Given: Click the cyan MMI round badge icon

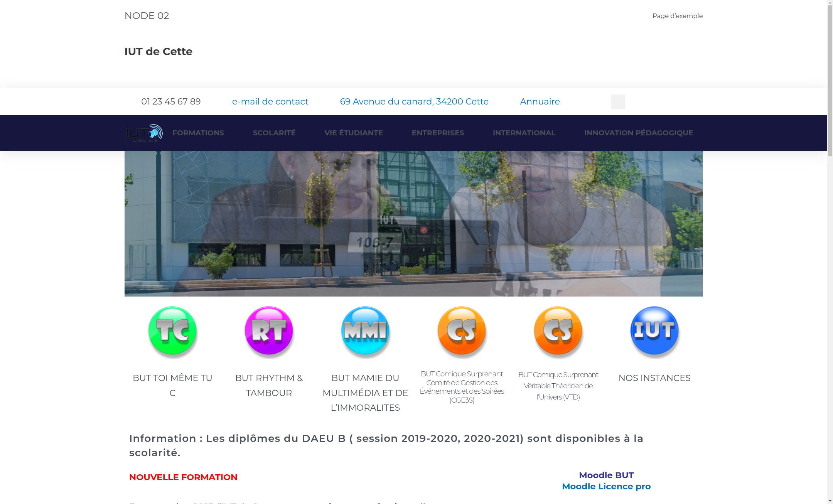Looking at the screenshot, I should 365,331.
